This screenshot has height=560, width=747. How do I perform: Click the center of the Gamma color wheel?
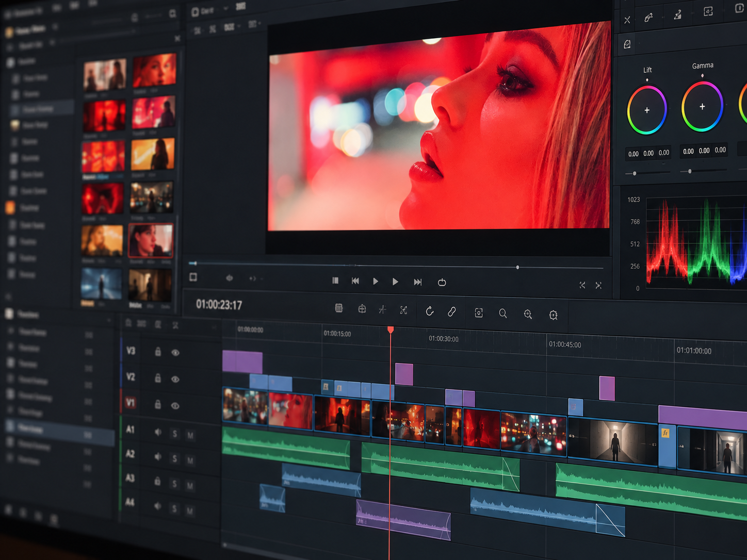pyautogui.click(x=702, y=107)
